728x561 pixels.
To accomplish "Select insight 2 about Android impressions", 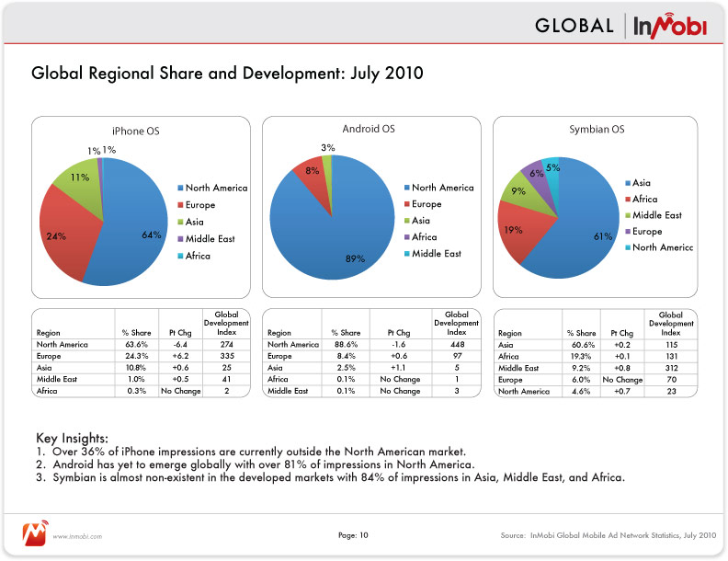I will pyautogui.click(x=256, y=464).
